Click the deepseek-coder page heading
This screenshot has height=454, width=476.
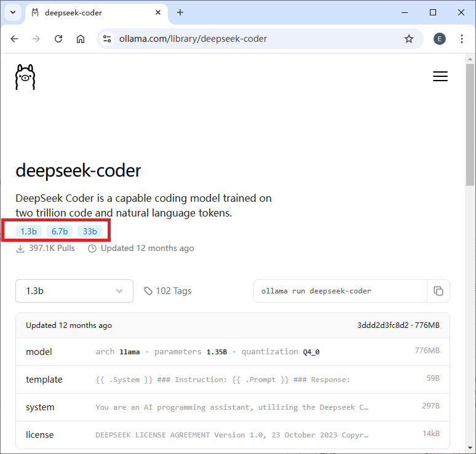[x=78, y=170]
